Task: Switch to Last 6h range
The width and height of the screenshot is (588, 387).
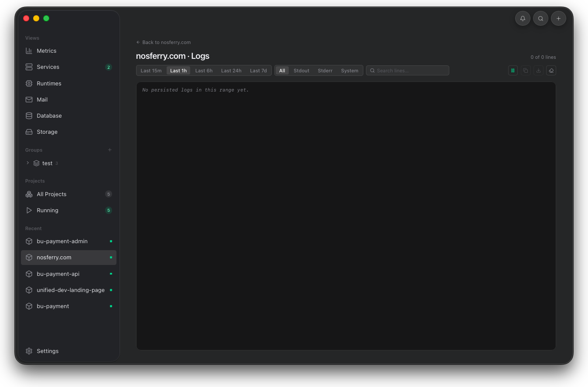Action: 204,71
